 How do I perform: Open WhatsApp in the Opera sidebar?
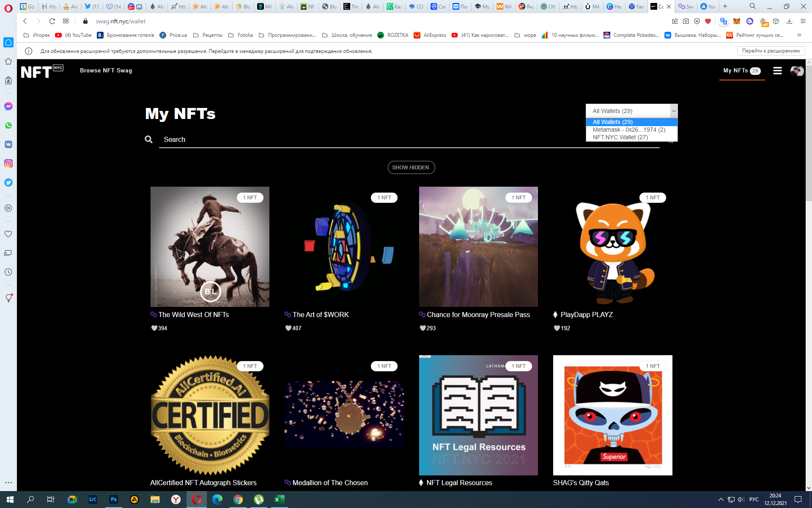pos(8,125)
